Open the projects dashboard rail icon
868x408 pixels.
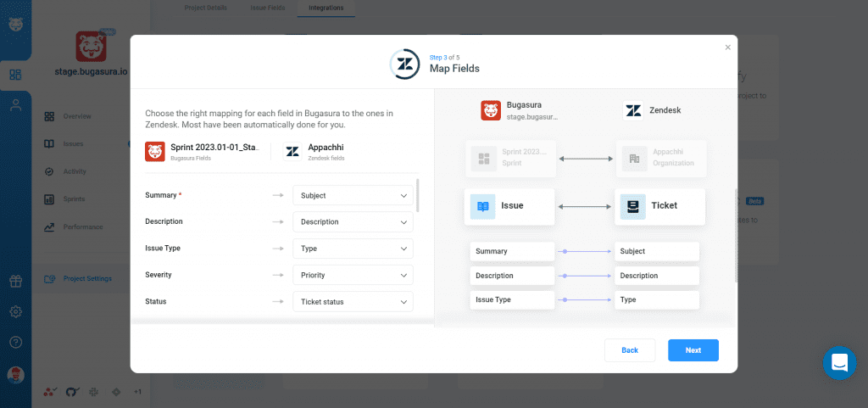[15, 75]
